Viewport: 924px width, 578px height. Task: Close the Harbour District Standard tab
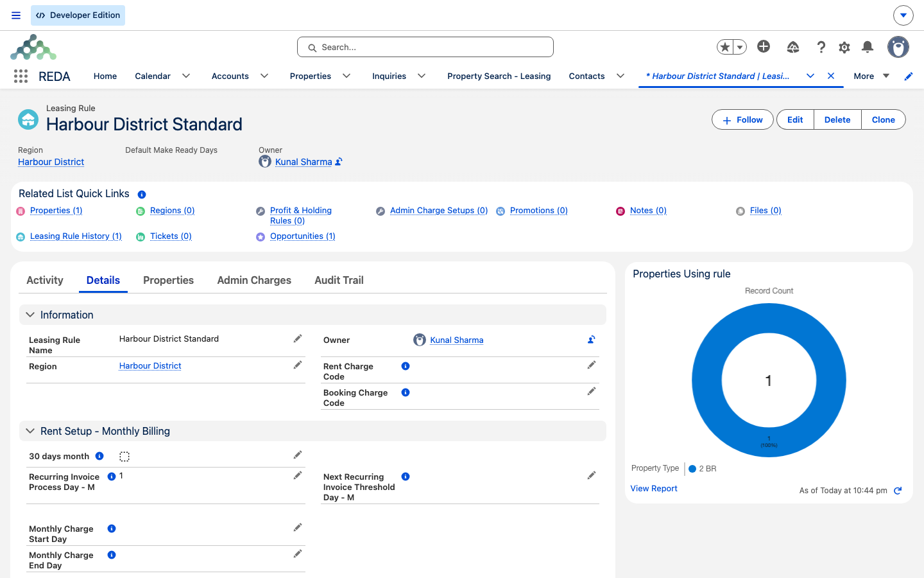(831, 76)
